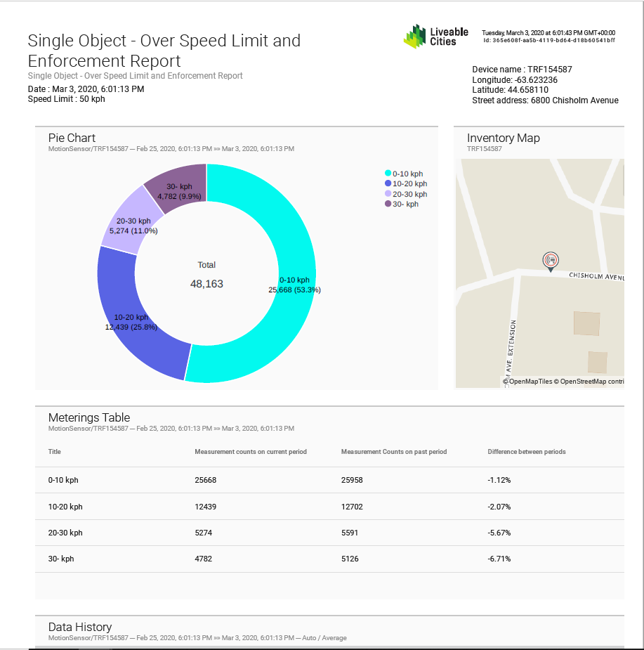This screenshot has width=644, height=650.
Task: Click past period value 12702
Action: (x=352, y=507)
